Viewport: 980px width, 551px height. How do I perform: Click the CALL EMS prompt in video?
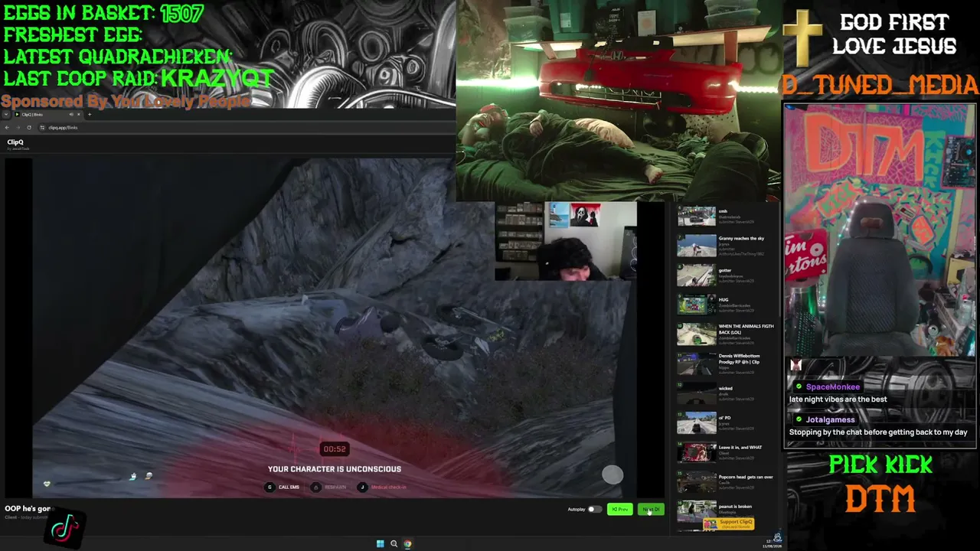point(283,487)
